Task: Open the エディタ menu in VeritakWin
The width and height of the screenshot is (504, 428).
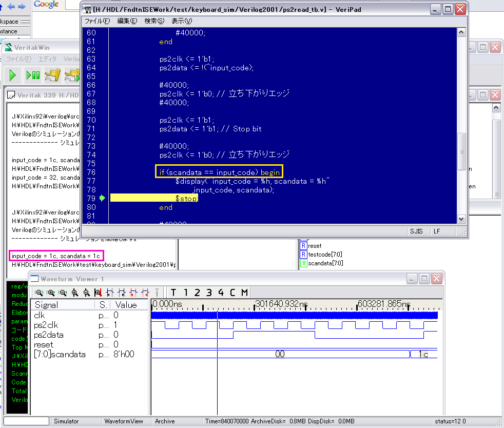Action: [48, 59]
